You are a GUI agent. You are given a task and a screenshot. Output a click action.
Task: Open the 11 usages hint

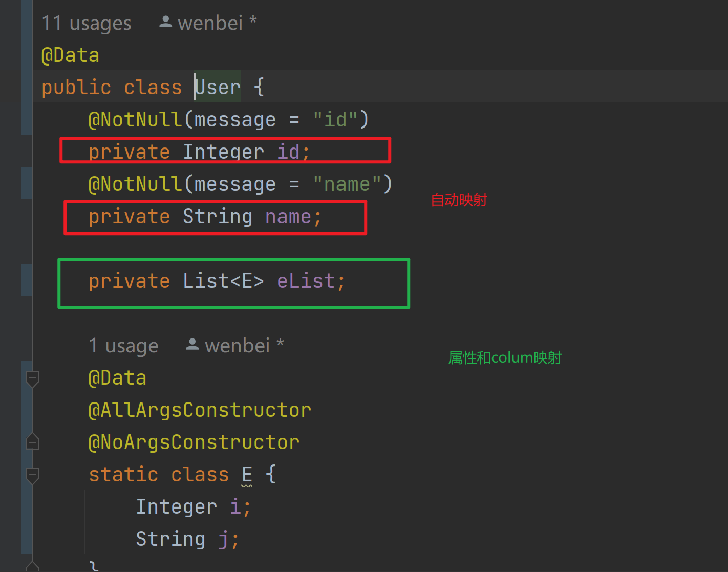(86, 23)
